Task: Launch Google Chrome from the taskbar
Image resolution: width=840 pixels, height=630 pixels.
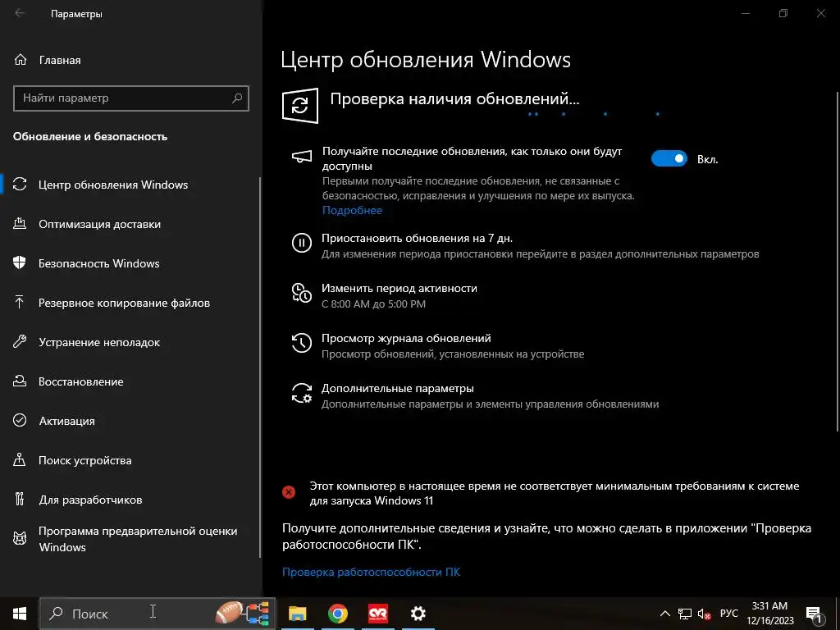Action: (x=337, y=614)
